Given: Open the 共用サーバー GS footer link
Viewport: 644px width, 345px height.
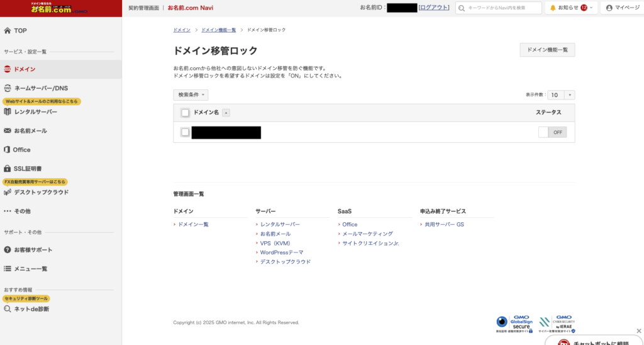Looking at the screenshot, I should click(445, 225).
